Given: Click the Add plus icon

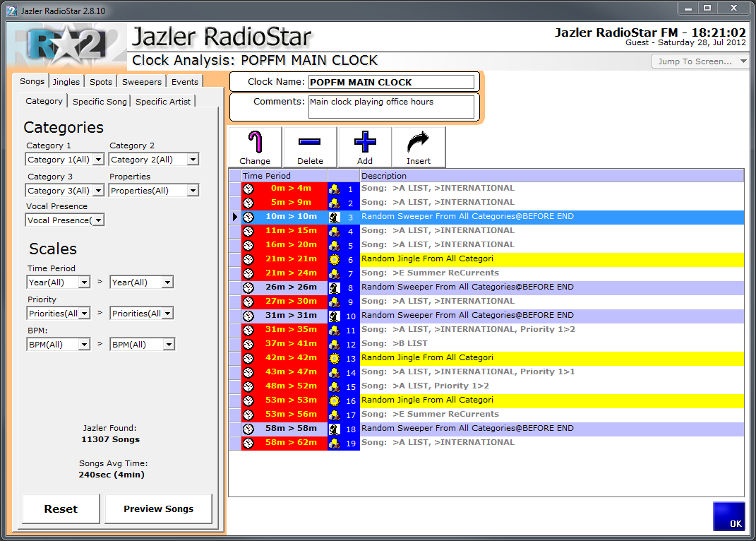Looking at the screenshot, I should click(x=365, y=141).
